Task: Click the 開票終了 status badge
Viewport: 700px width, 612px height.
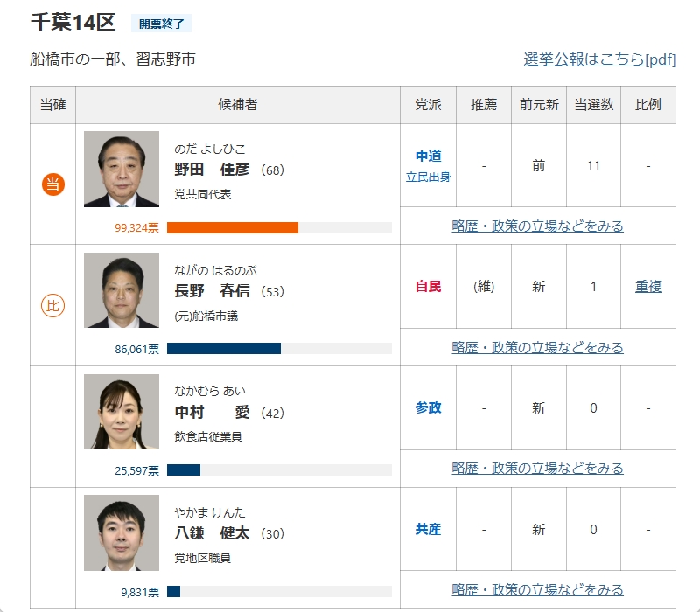Action: (161, 24)
